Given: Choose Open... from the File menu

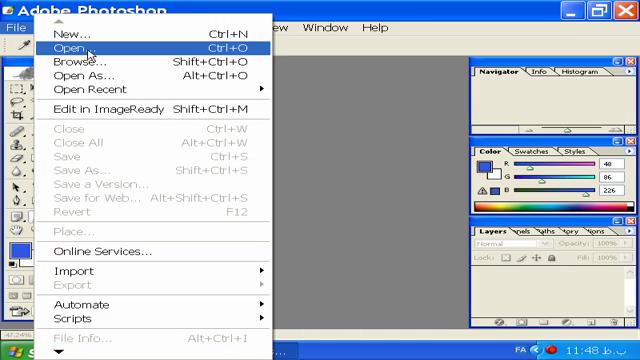Looking at the screenshot, I should click(x=153, y=48).
